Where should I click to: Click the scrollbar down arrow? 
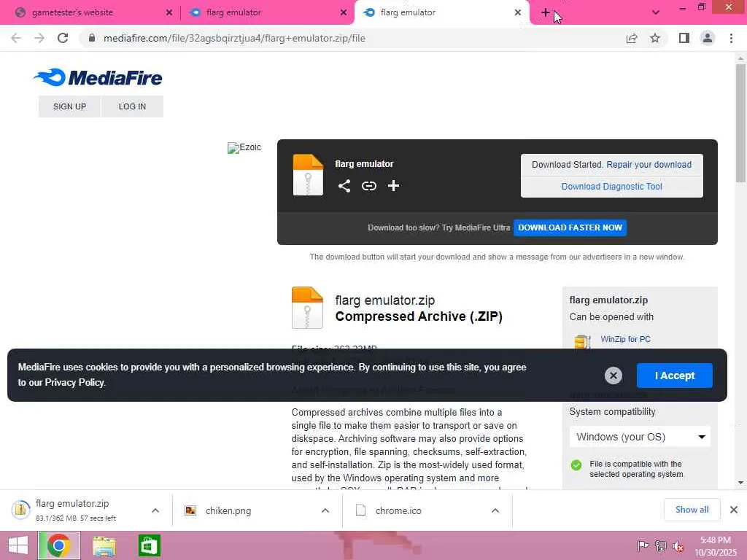(x=740, y=483)
